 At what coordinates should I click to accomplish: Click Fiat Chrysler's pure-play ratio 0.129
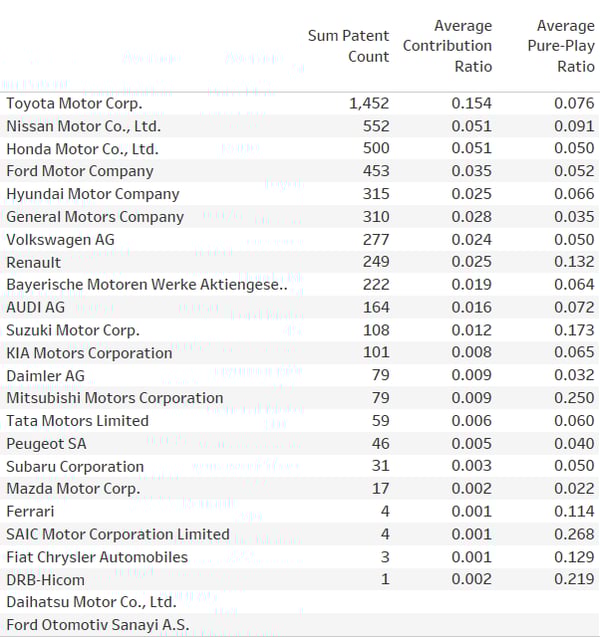(574, 557)
